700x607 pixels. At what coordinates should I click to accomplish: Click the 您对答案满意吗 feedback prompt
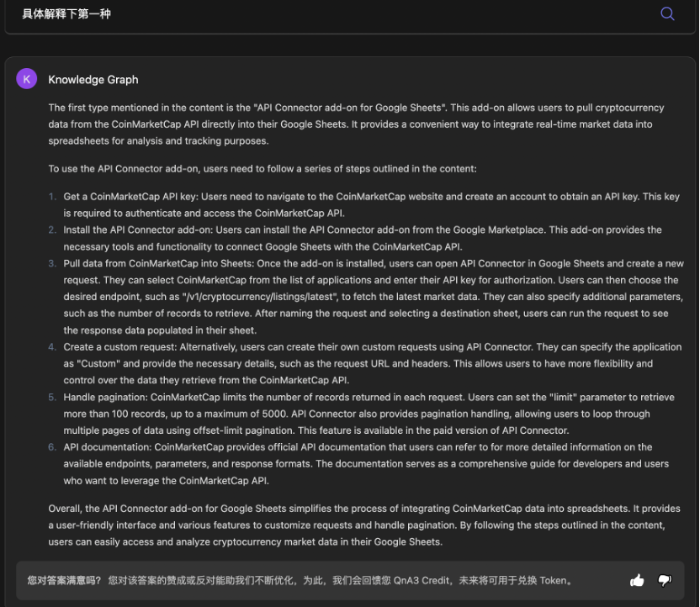(x=64, y=581)
